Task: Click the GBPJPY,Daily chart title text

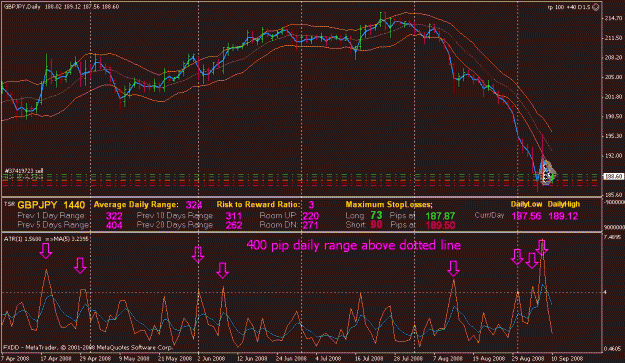Action: (22, 7)
